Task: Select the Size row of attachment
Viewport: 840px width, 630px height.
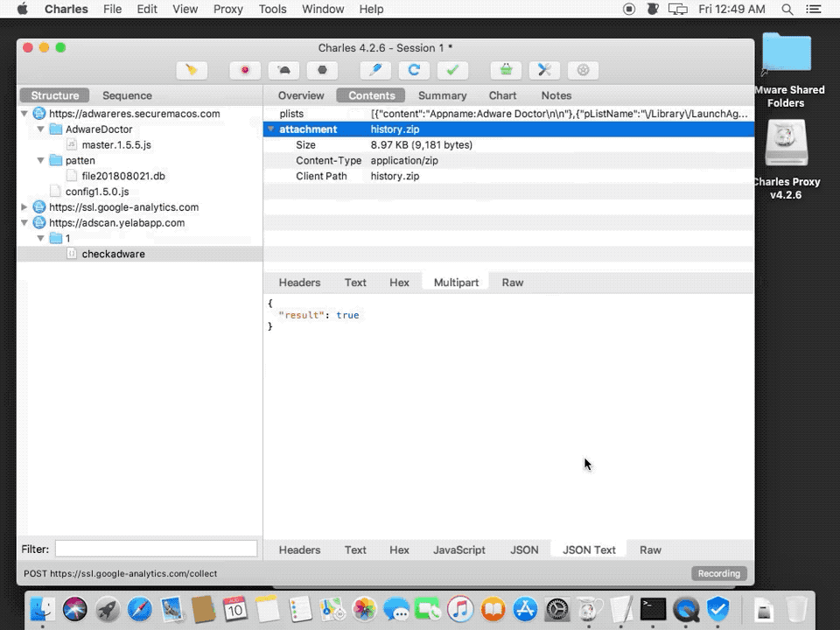Action: point(509,144)
